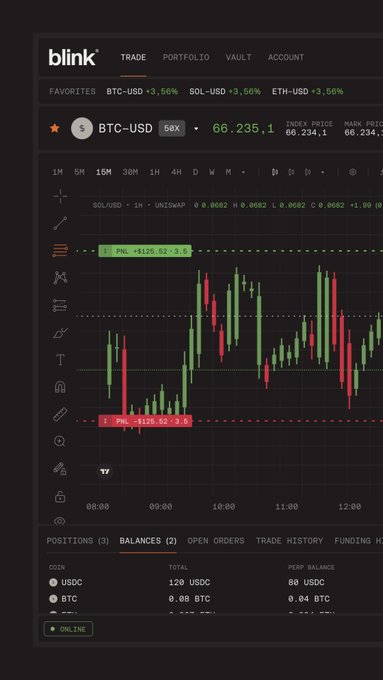The image size is (383, 680).
Task: Click the blink logo
Action: (73, 57)
